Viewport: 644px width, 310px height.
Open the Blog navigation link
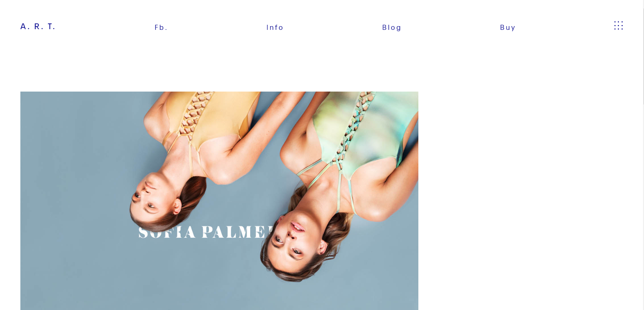click(x=392, y=27)
